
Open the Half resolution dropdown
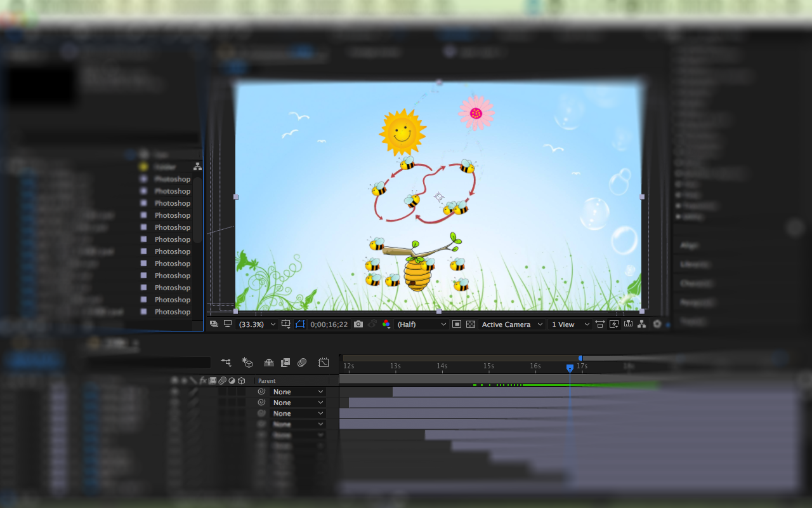(x=422, y=324)
